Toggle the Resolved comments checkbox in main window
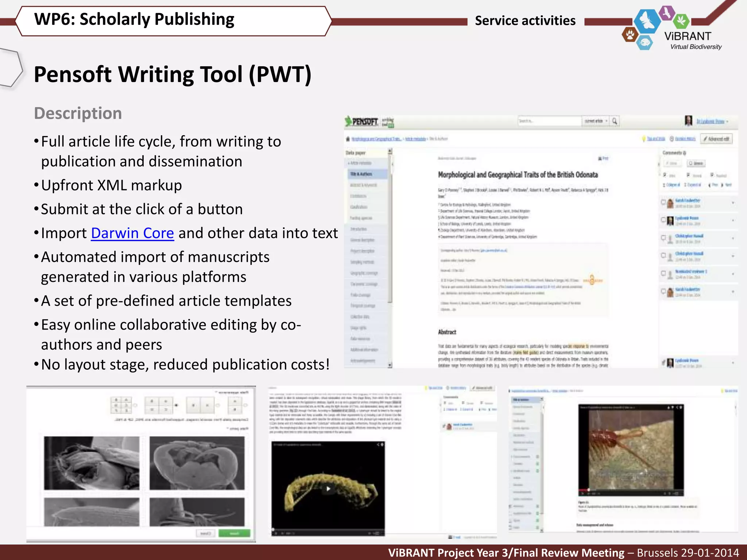The image size is (747, 560). click(712, 175)
